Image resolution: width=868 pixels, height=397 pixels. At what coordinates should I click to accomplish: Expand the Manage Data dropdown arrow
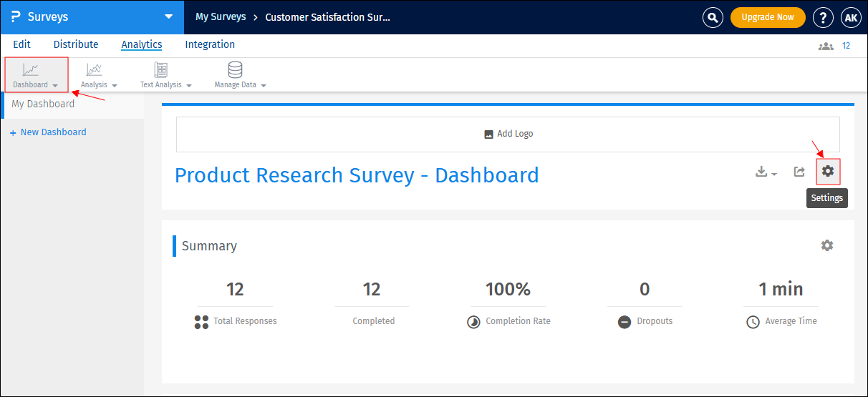point(264,85)
